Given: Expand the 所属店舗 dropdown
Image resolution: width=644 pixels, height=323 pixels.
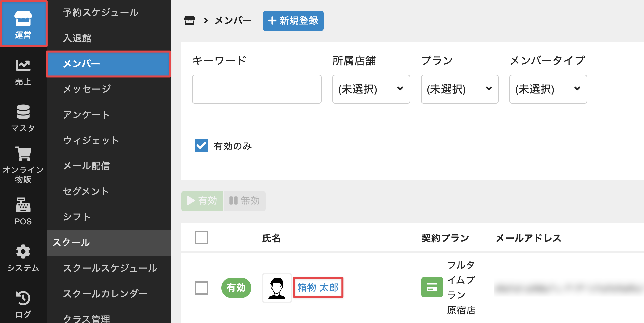Looking at the screenshot, I should (x=371, y=89).
